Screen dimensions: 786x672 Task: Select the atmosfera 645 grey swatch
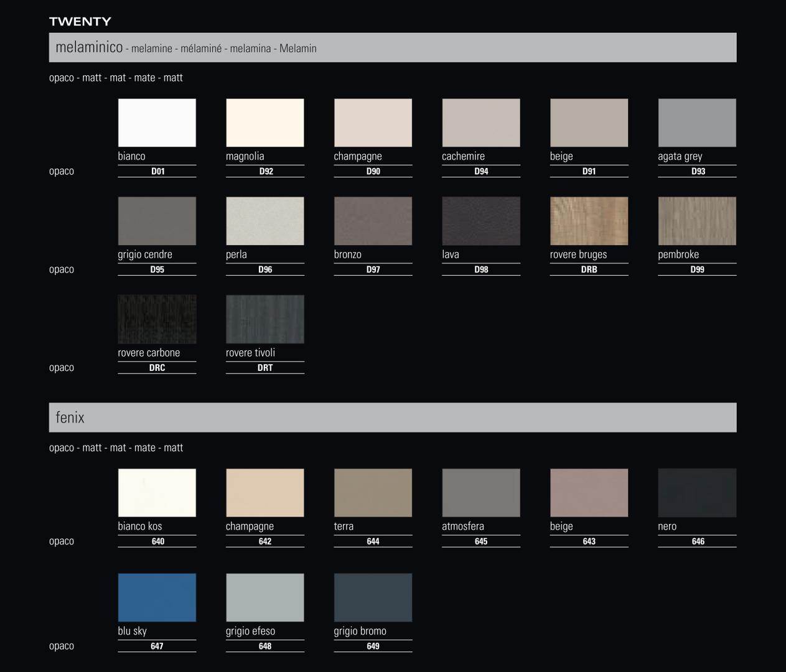[x=481, y=493]
